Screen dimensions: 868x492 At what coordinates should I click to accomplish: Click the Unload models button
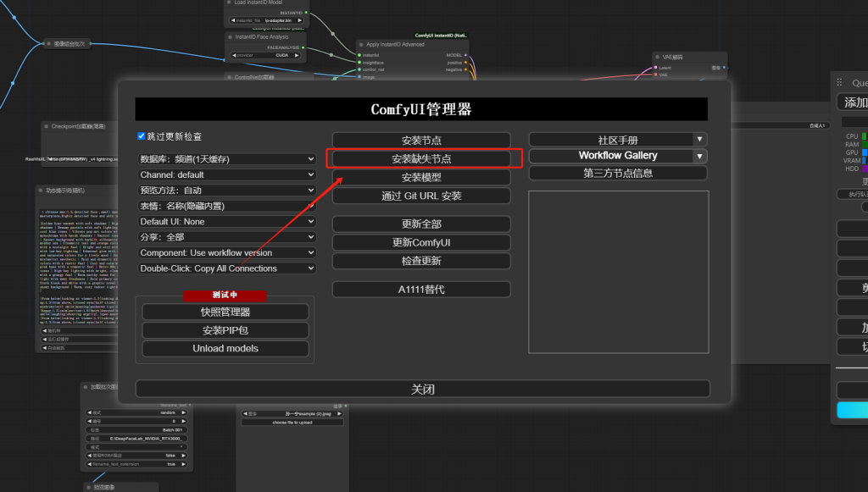(225, 349)
